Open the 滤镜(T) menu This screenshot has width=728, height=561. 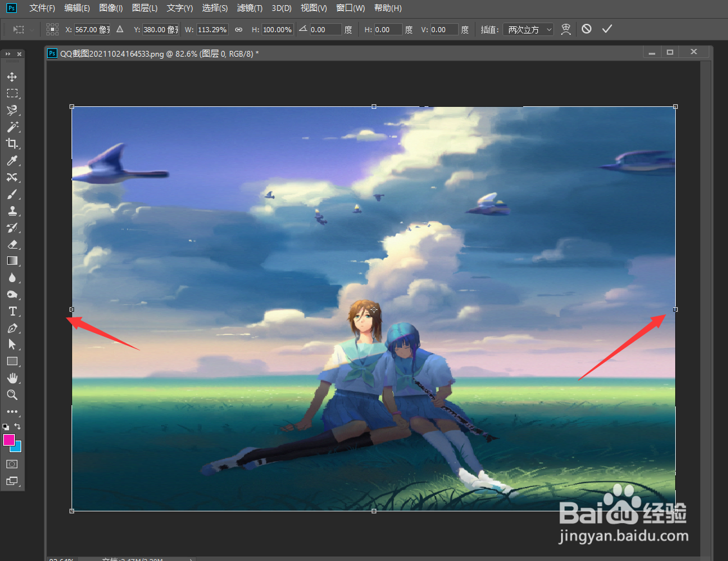point(250,8)
